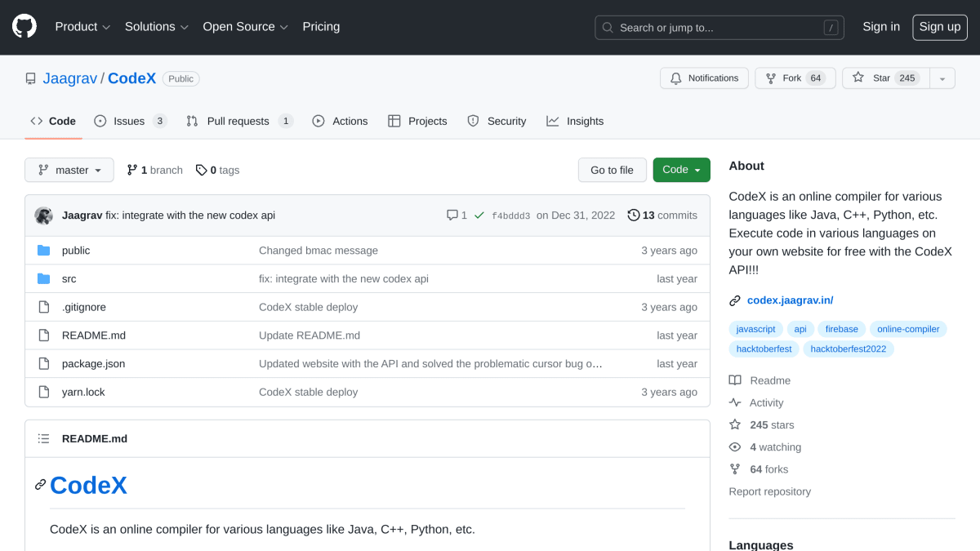Click the api topic tag

[800, 329]
